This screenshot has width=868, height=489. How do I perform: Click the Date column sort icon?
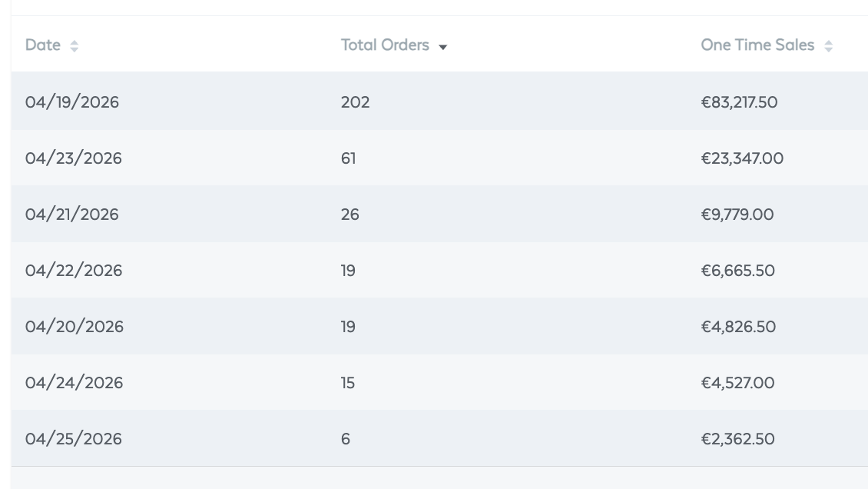coord(75,46)
